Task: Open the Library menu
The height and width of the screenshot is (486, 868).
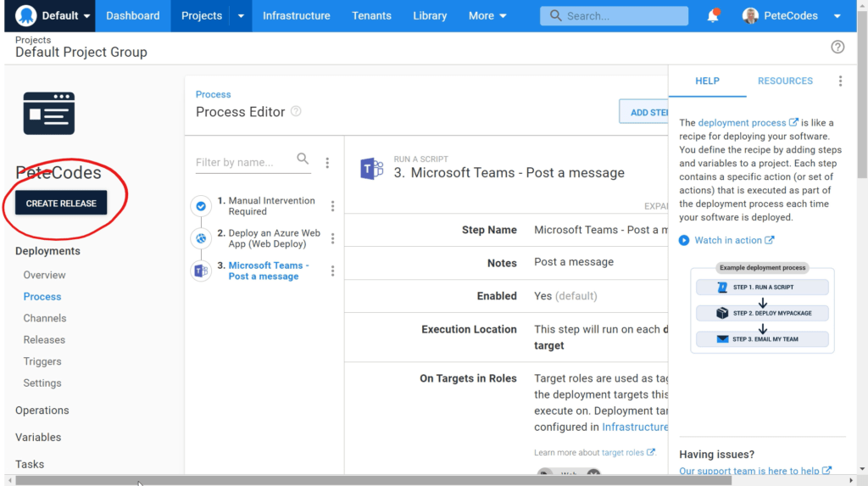Action: click(430, 15)
